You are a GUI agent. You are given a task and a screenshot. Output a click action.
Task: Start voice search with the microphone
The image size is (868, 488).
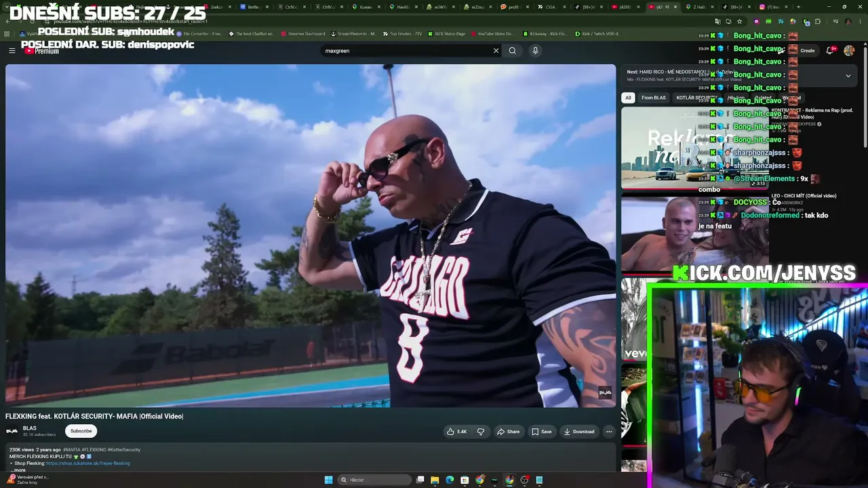pyautogui.click(x=535, y=50)
